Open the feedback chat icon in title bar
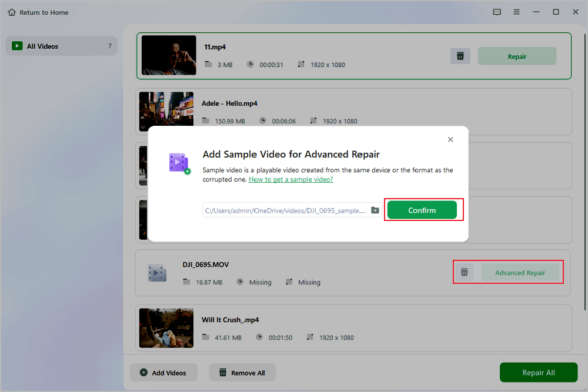The height and width of the screenshot is (392, 588). point(497,12)
